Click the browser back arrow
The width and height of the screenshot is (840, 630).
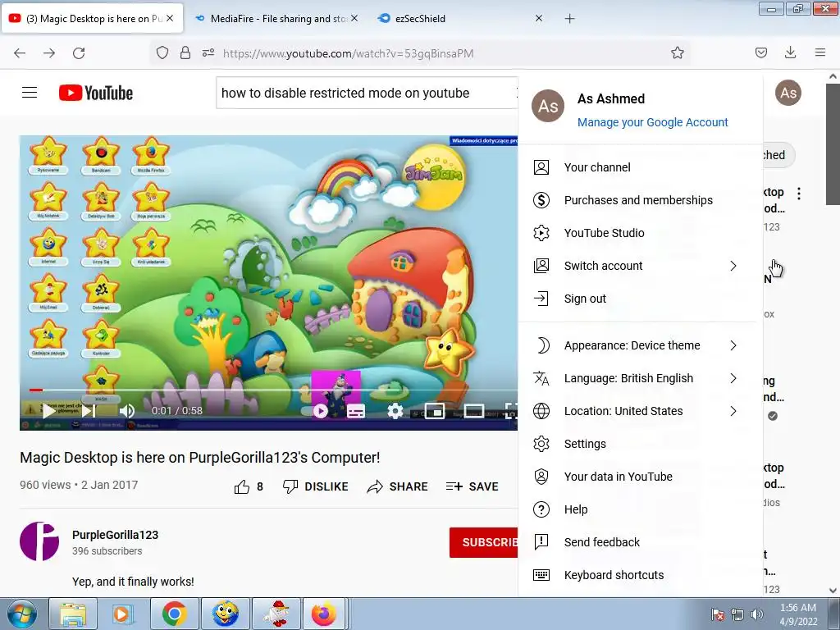click(20, 53)
